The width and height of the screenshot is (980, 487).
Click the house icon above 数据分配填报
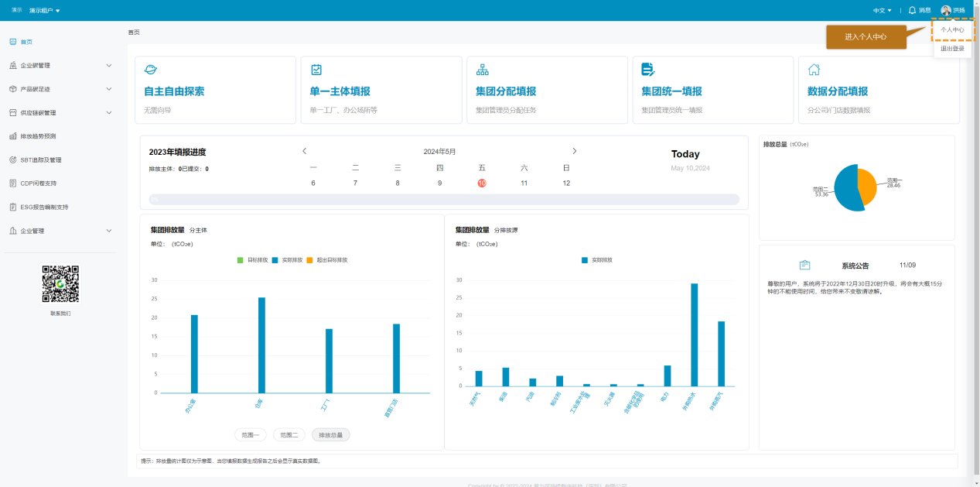(814, 70)
